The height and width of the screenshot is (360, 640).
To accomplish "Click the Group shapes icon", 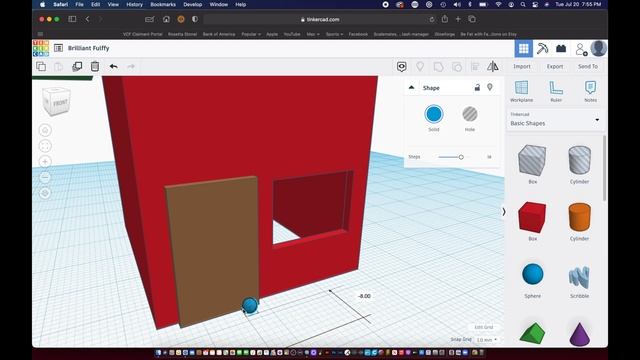I will 438,67.
